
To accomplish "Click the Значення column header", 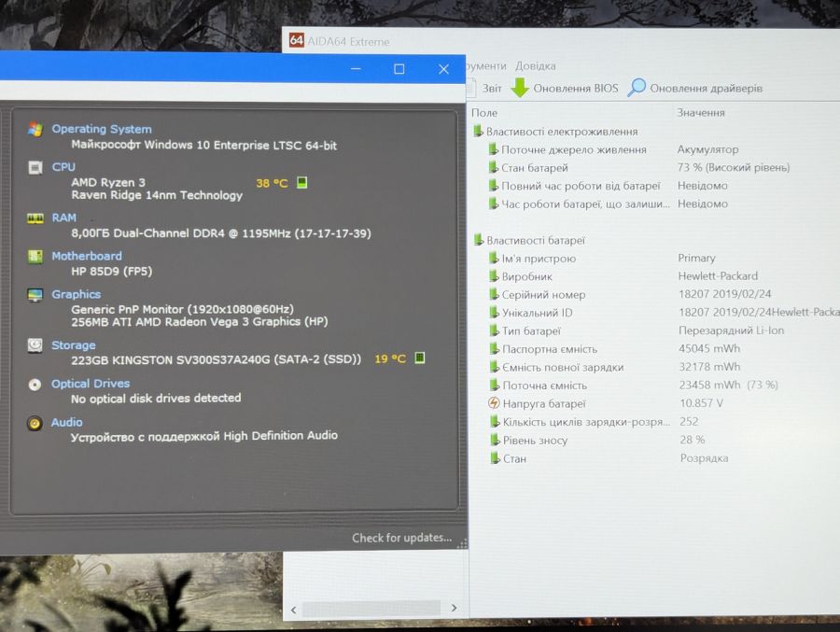I will coord(701,113).
